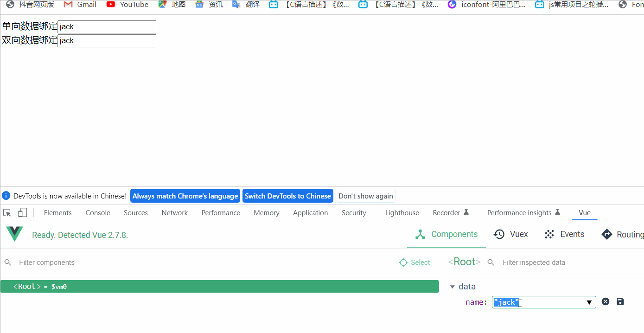Switch to the Recorder tab

[x=451, y=213]
